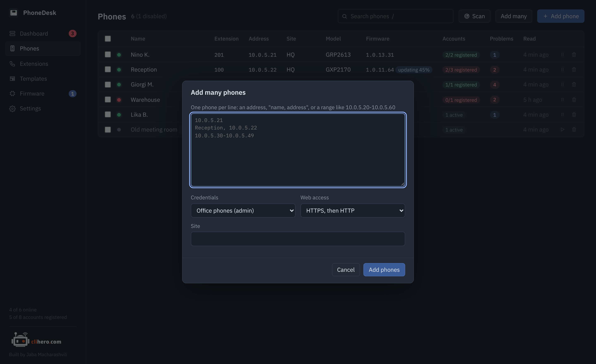Open the Firmware section
This screenshot has height=364, width=596.
point(43,93)
